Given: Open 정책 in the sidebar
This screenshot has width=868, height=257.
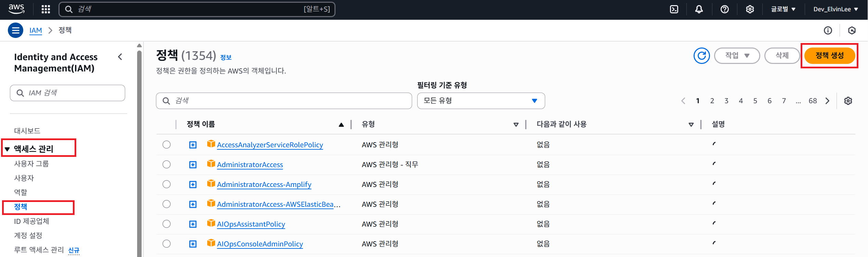Looking at the screenshot, I should coord(21,207).
